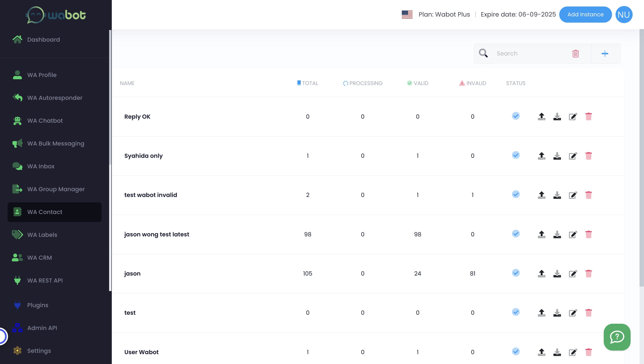This screenshot has width=644, height=364.
Task: Click Add Instance button
Action: point(585,14)
